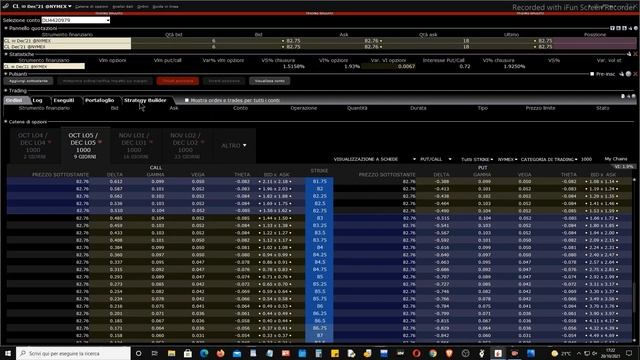Viewport: 640px width, 360px height.
Task: Click the taskbar clock and date
Action: tap(611, 353)
